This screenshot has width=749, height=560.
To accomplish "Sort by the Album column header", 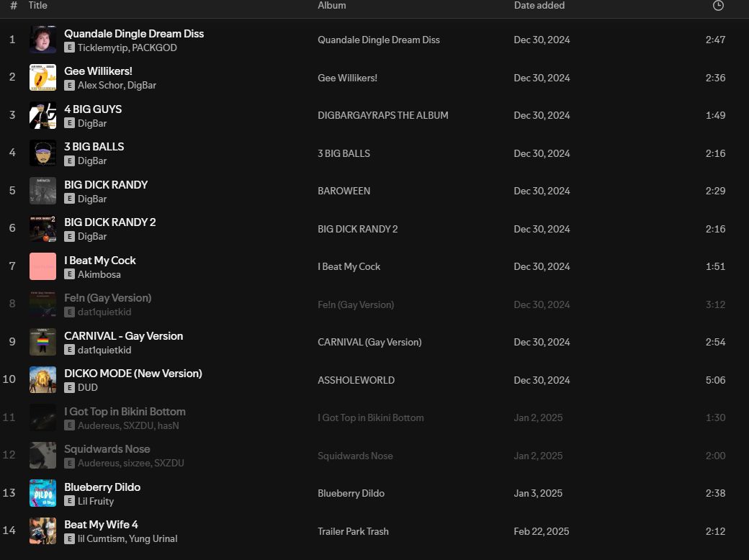I will tap(331, 6).
